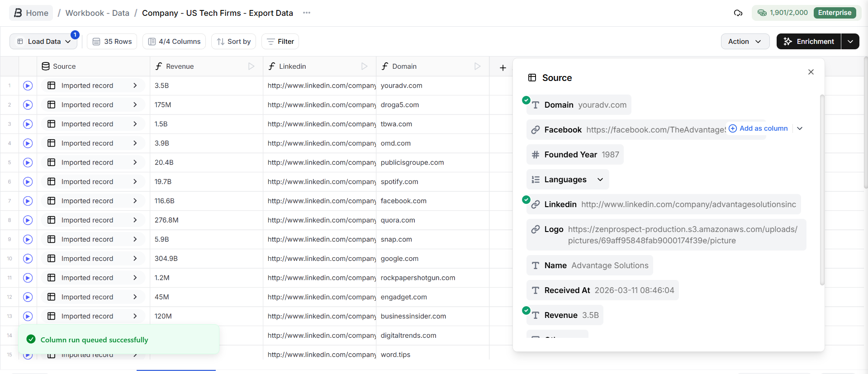The image size is (868, 374).
Task: Run row 6 with its play icon
Action: pyautogui.click(x=28, y=182)
